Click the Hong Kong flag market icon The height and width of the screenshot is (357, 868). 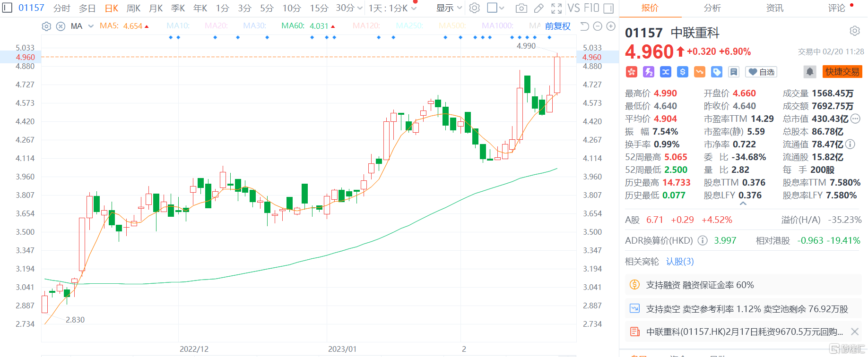(632, 72)
